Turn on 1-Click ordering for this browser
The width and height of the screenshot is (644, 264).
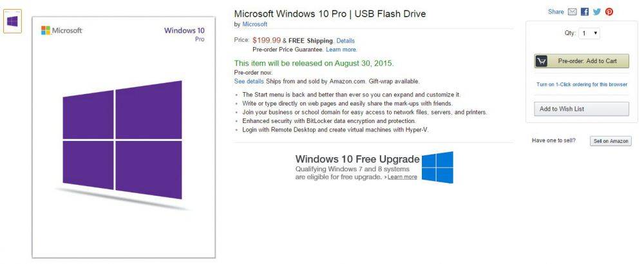(x=581, y=84)
